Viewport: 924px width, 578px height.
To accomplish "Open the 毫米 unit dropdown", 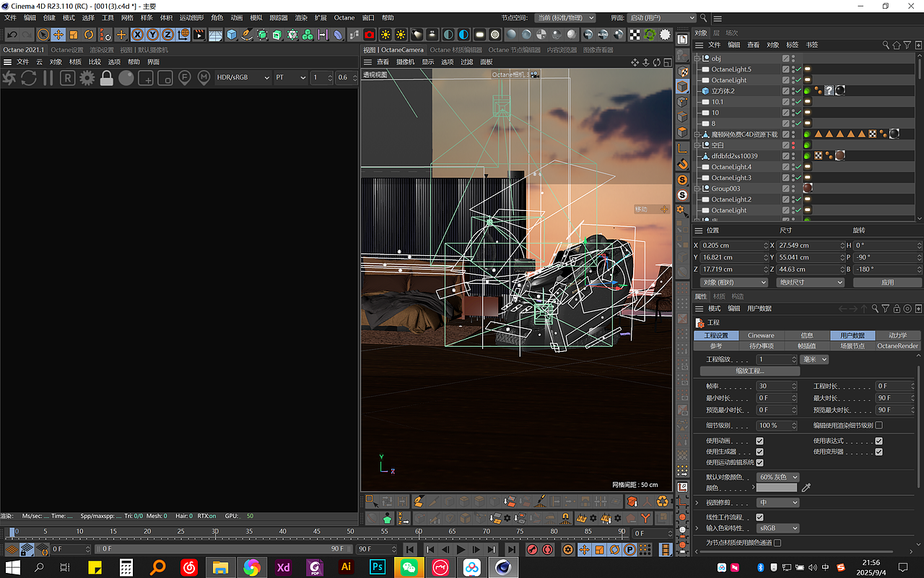I will pyautogui.click(x=815, y=359).
